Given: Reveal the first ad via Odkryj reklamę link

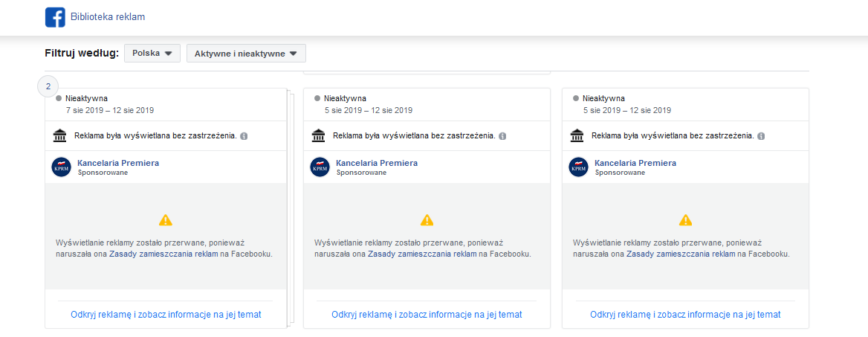Looking at the screenshot, I should 166,314.
